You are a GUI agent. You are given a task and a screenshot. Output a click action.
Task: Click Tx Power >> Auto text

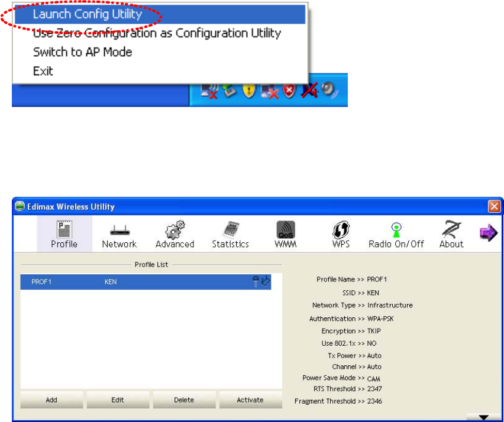coord(354,356)
